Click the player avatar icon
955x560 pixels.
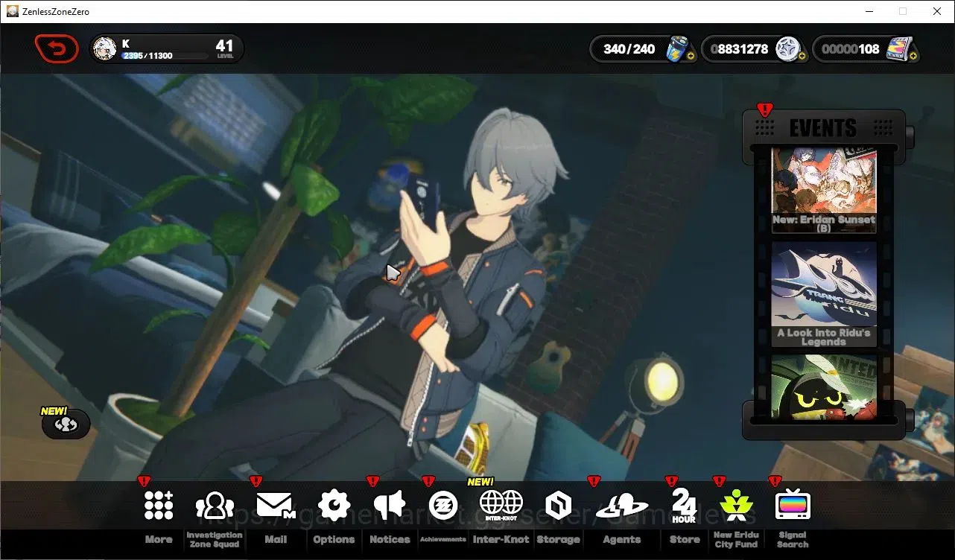[105, 49]
